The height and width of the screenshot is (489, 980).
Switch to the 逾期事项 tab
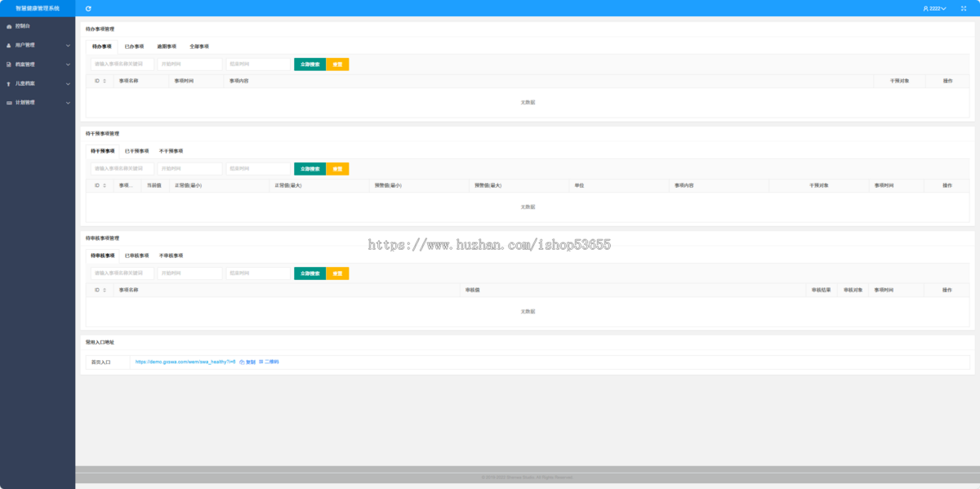[167, 47]
